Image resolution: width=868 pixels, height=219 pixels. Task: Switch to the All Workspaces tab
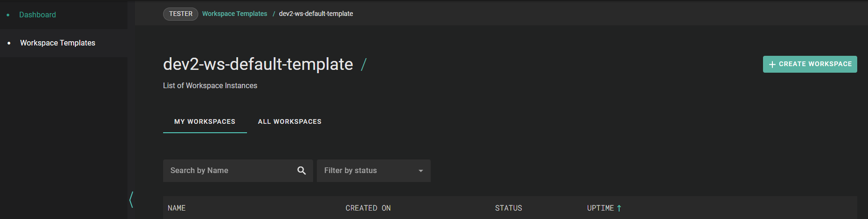click(x=290, y=121)
